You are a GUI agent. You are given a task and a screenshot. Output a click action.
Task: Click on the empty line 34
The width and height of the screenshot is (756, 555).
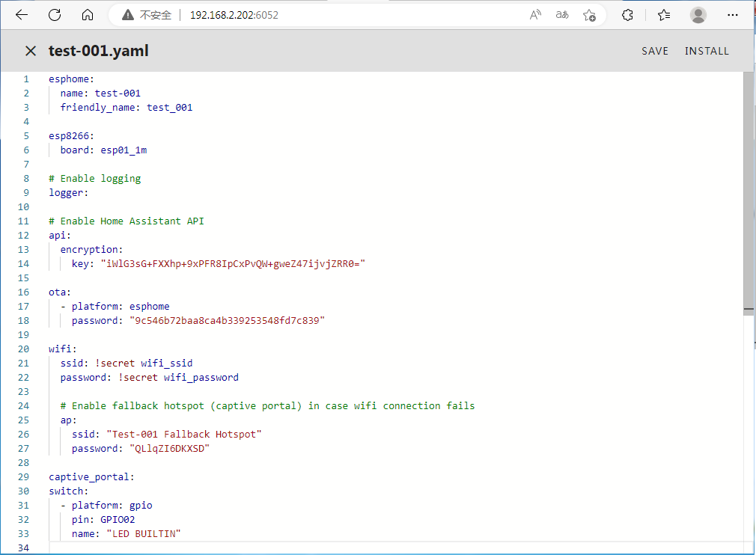(x=225, y=548)
